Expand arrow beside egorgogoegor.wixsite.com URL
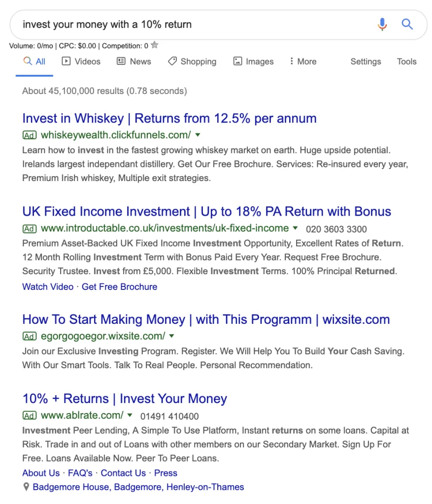Screen dimensions: 432x504 172,336
